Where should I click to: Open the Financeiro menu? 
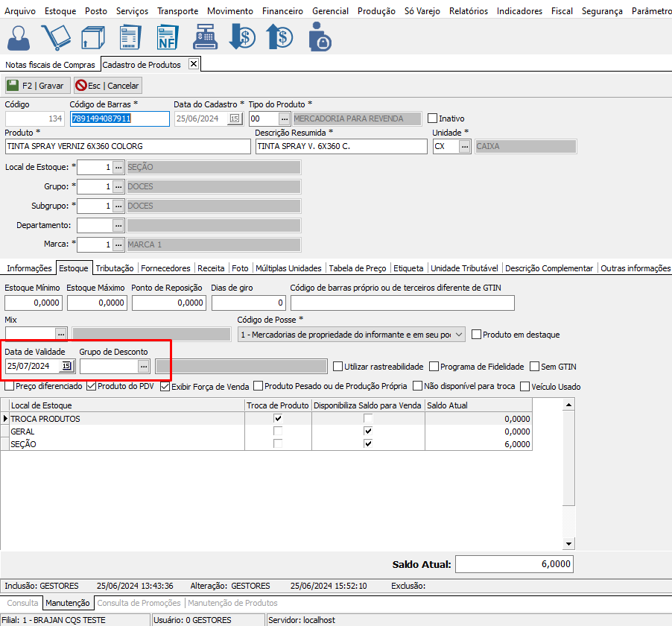coord(282,11)
